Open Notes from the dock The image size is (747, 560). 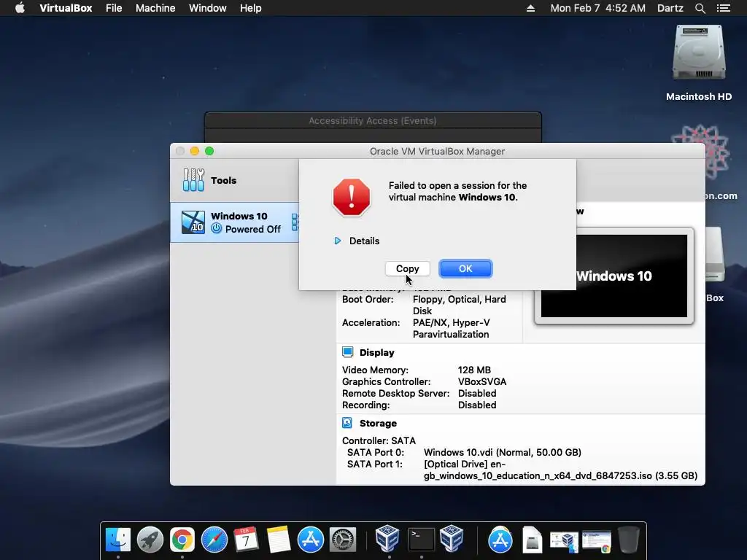(279, 540)
